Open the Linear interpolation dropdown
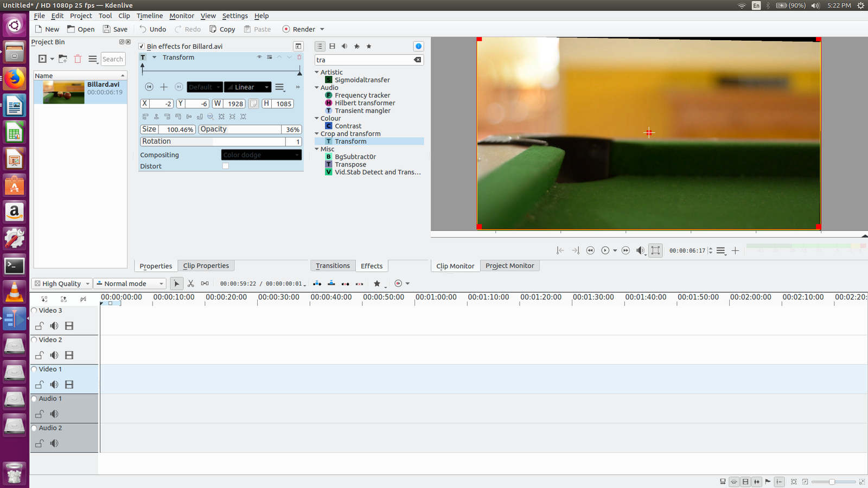The width and height of the screenshot is (868, 488). [248, 87]
